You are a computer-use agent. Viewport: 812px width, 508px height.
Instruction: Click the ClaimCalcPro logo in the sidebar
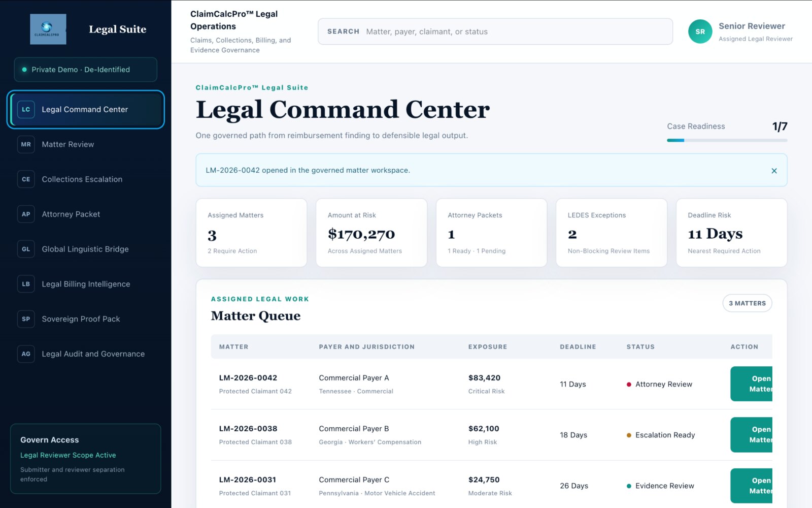click(x=48, y=29)
